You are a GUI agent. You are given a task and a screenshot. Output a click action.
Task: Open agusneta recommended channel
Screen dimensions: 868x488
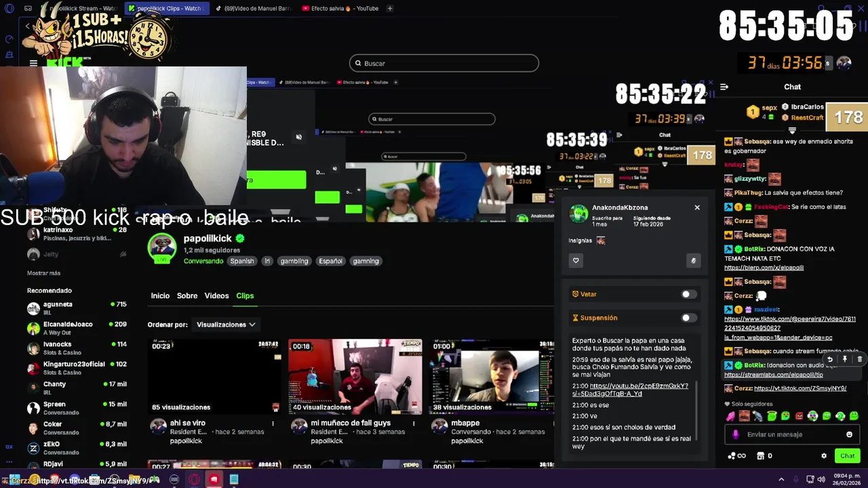[x=77, y=308]
